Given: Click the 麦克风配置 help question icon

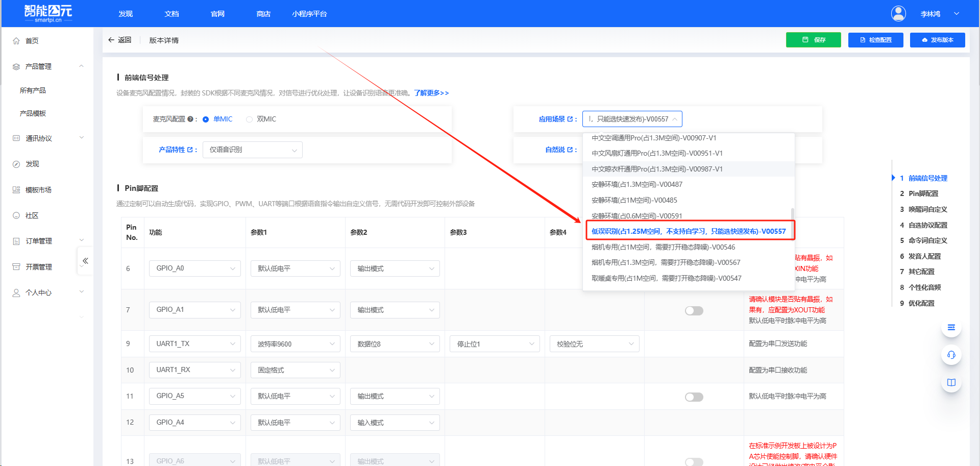Looking at the screenshot, I should [190, 119].
